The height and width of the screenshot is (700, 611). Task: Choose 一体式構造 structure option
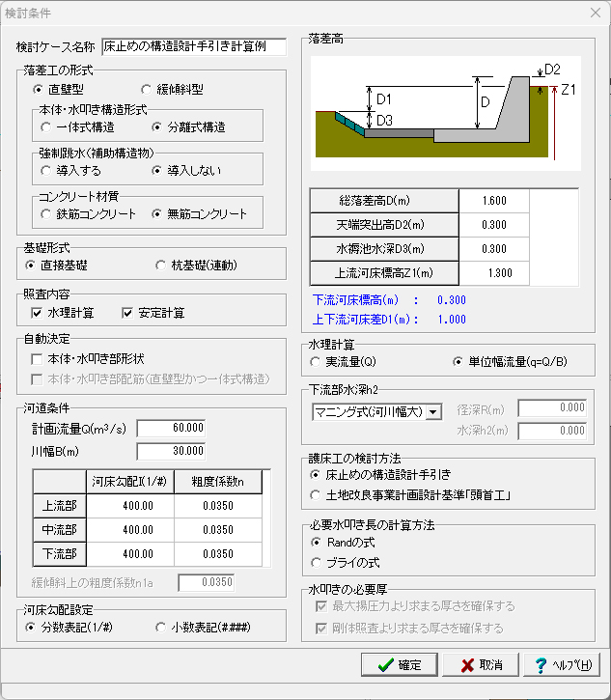46,126
